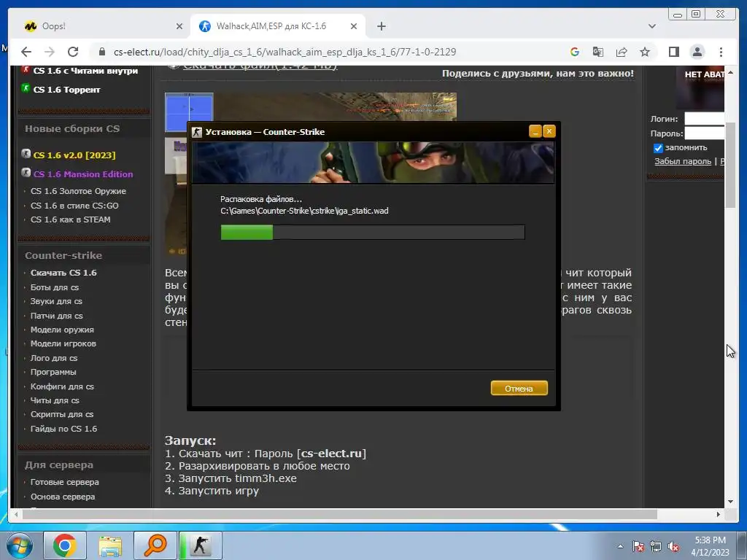The height and width of the screenshot is (560, 747).
Task: Expand the tab search chevron
Action: (651, 26)
